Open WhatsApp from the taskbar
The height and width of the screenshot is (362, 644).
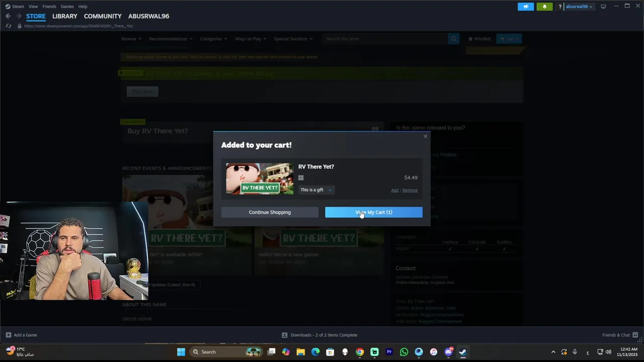404,352
